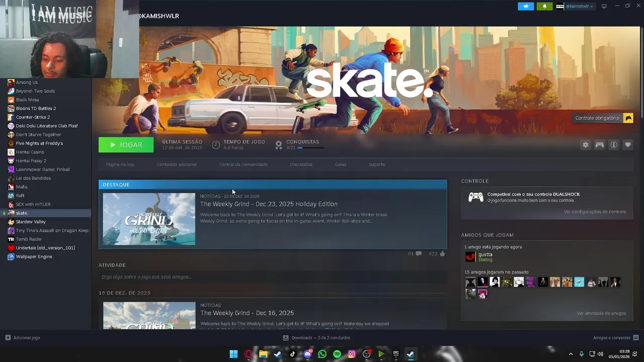The height and width of the screenshot is (362, 644).
Task: Click the comments bubble icon with 61
Action: tap(419, 254)
